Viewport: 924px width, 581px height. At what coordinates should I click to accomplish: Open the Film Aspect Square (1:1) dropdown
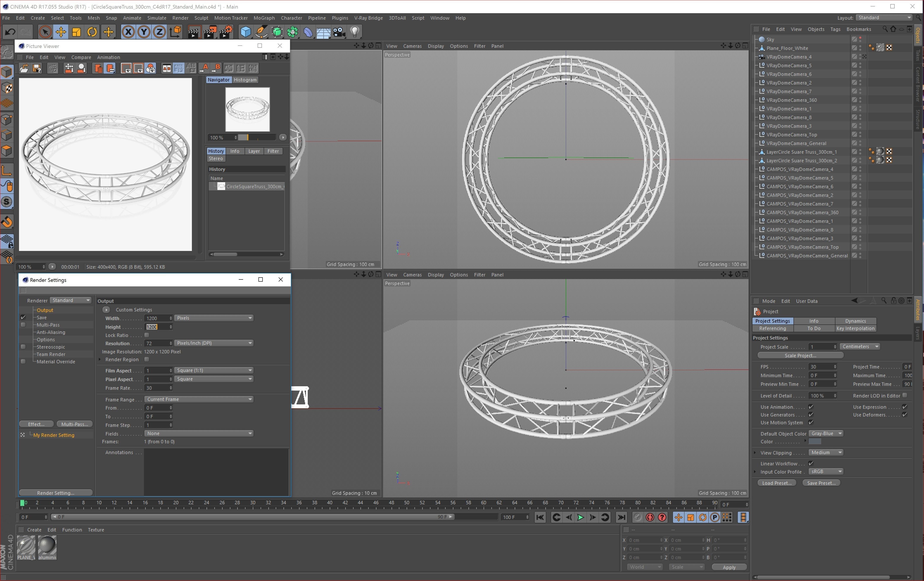[214, 370]
